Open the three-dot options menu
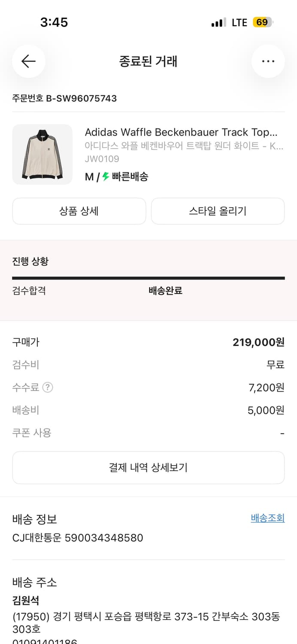Image resolution: width=297 pixels, height=644 pixels. pos(268,61)
